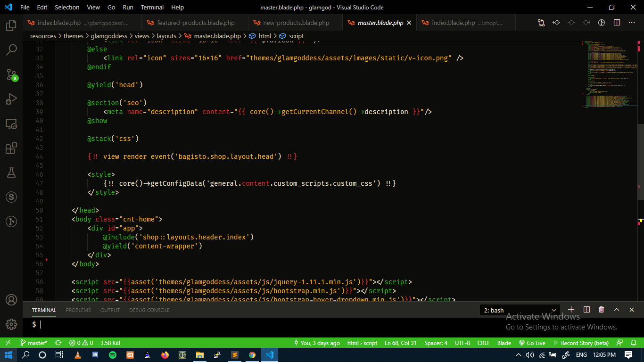Click 'Ln 68, Col 31' to go to line

[401, 343]
